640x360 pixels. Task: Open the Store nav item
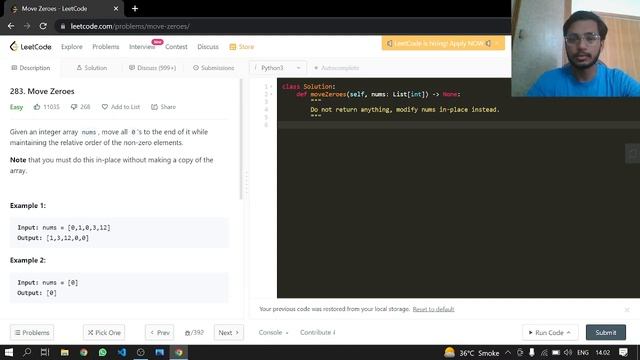click(242, 47)
